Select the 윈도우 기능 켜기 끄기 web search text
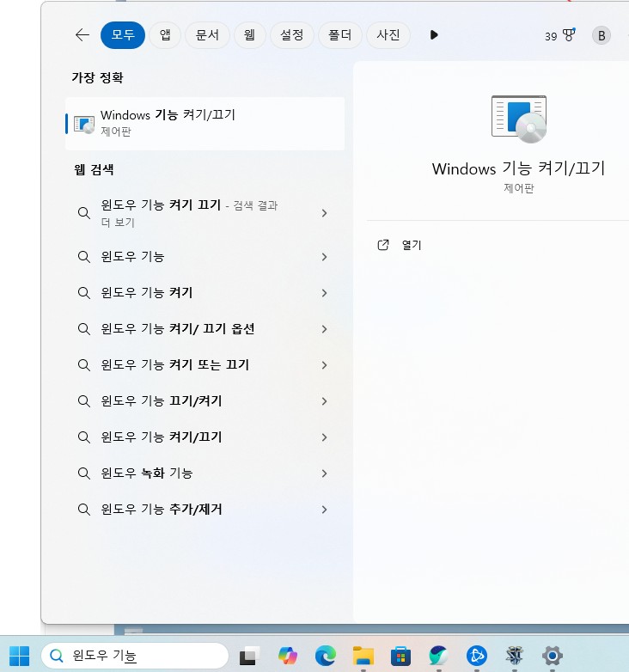 coord(161,205)
